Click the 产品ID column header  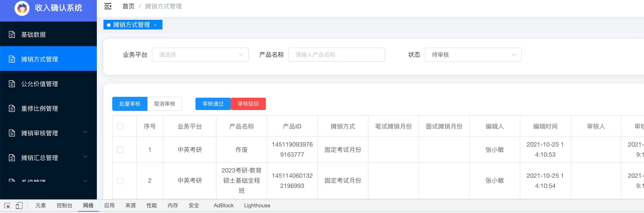[292, 127]
